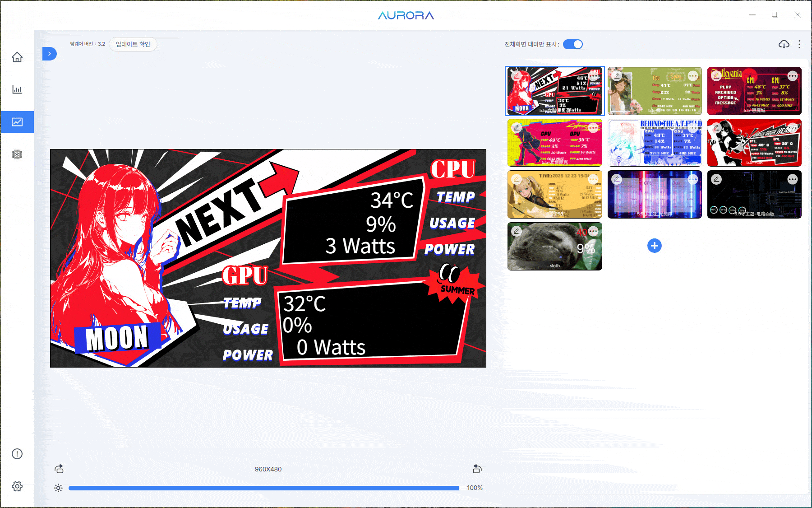Click the 펌웨어 버전 : 3.2 text
This screenshot has width=812, height=508.
click(x=87, y=44)
